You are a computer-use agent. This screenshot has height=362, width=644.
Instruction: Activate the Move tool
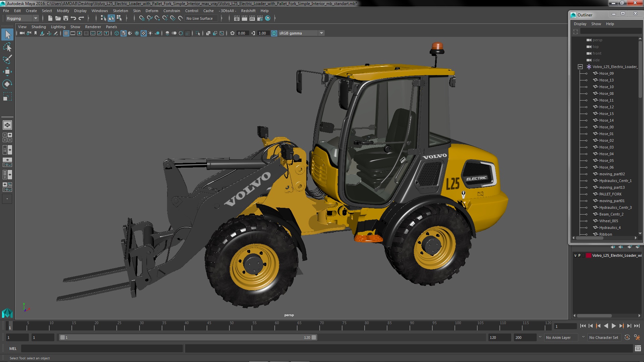(x=7, y=72)
